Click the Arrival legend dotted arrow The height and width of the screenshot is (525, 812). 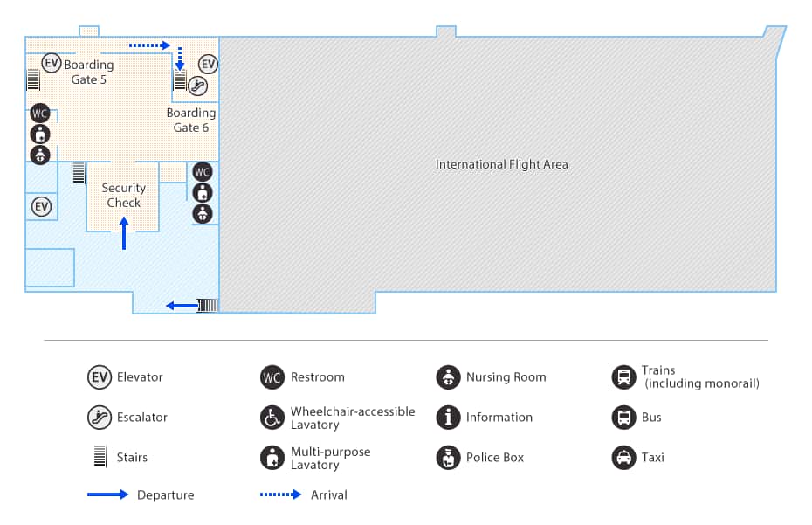[280, 494]
